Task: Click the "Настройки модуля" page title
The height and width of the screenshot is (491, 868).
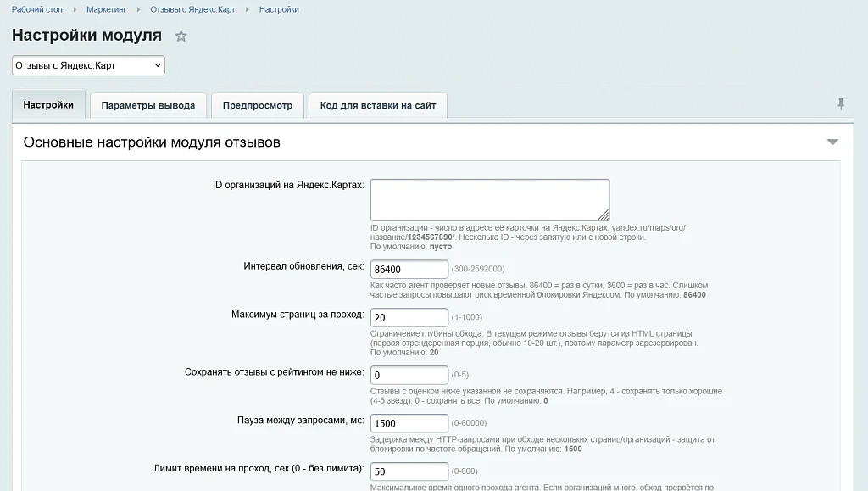Action: pyautogui.click(x=87, y=35)
